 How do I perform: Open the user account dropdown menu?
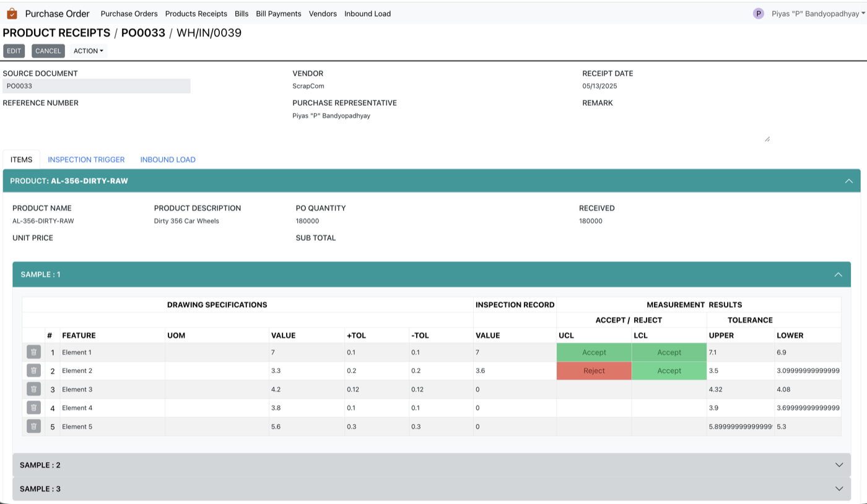pos(818,14)
